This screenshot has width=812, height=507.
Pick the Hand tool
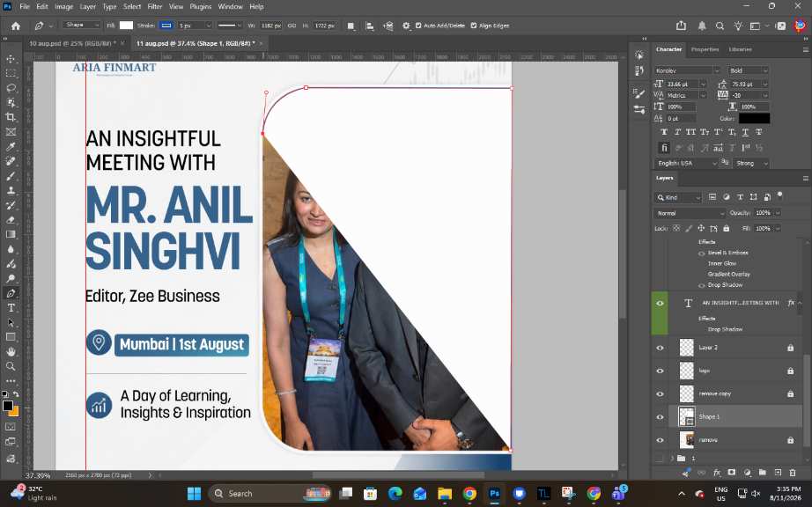coord(11,352)
